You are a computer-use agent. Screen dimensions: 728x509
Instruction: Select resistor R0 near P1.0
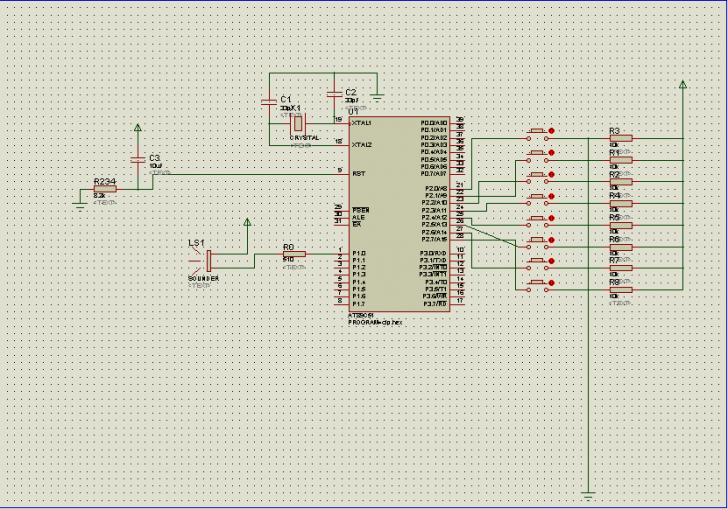294,254
